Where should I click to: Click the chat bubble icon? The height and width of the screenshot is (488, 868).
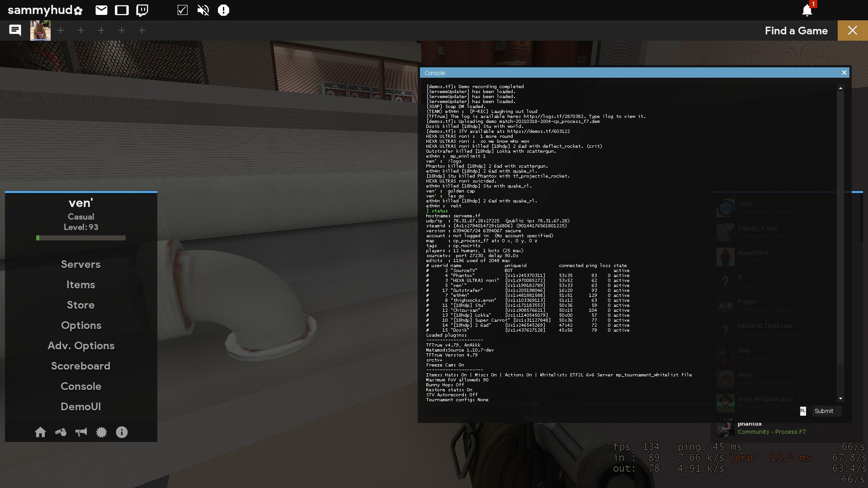(x=15, y=30)
